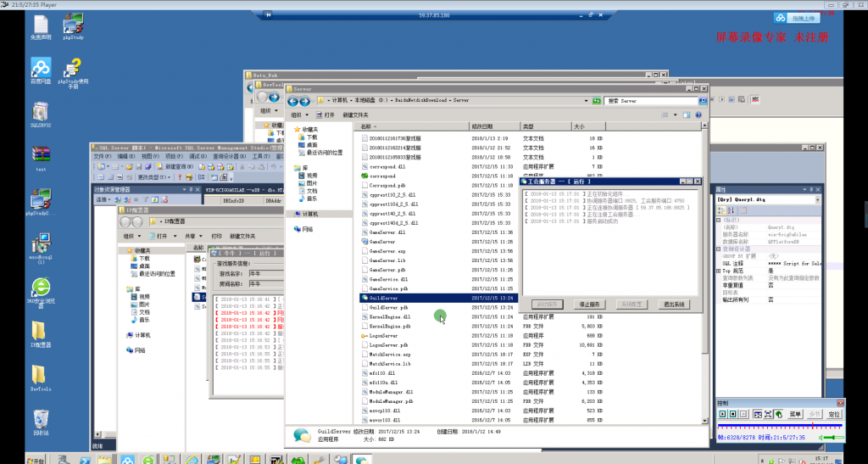Image resolution: width=868 pixels, height=464 pixels.
Task: Select 桌面 in Server window favorites
Action: (x=312, y=145)
